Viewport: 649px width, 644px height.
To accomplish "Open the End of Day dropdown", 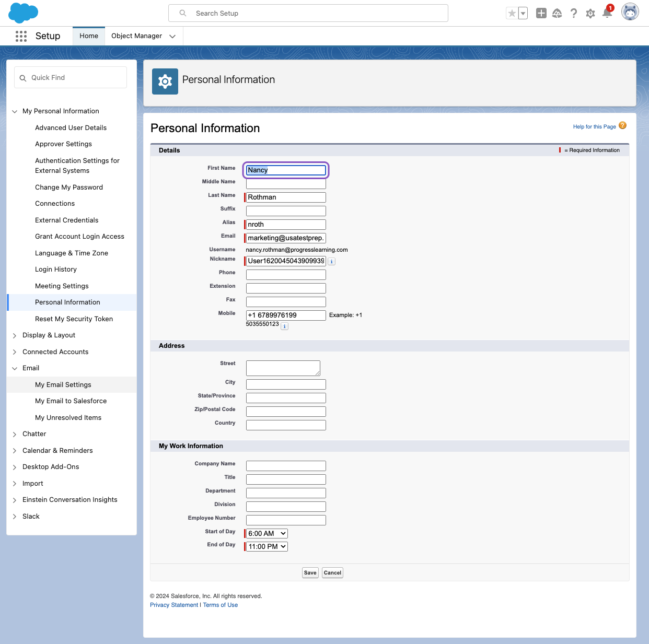I will pos(267,546).
